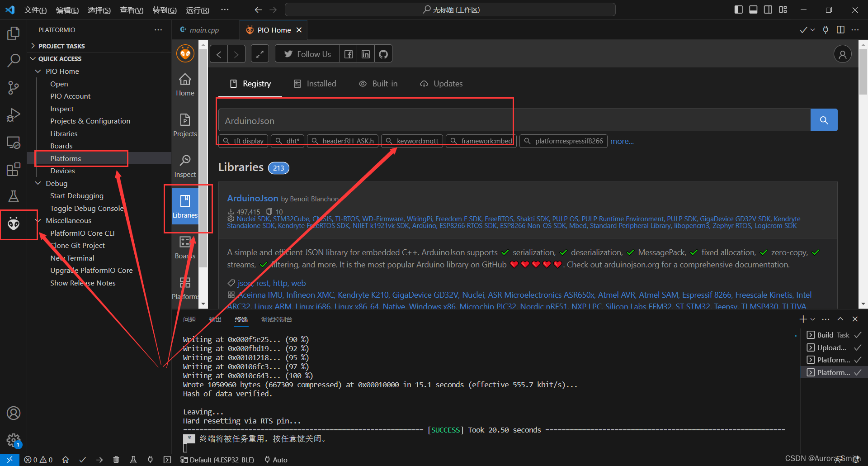
Task: Open the Remote Explorer view
Action: coord(14,143)
